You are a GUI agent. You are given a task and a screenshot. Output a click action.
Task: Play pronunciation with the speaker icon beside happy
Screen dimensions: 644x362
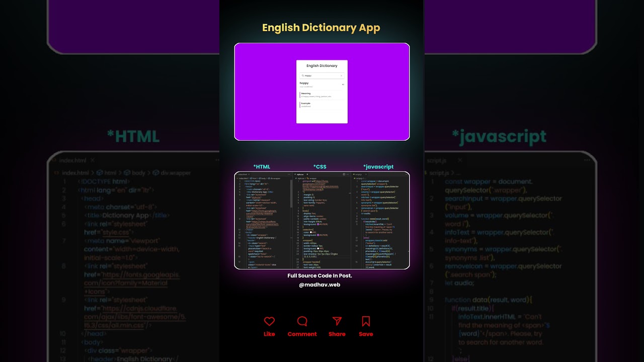pyautogui.click(x=343, y=84)
